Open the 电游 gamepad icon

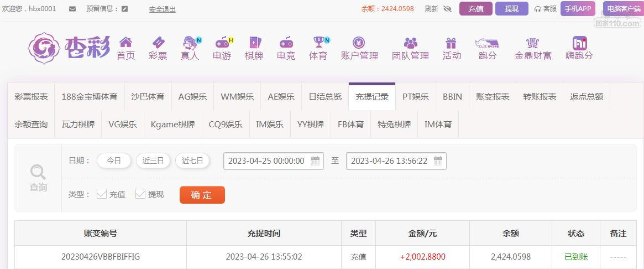[222, 43]
